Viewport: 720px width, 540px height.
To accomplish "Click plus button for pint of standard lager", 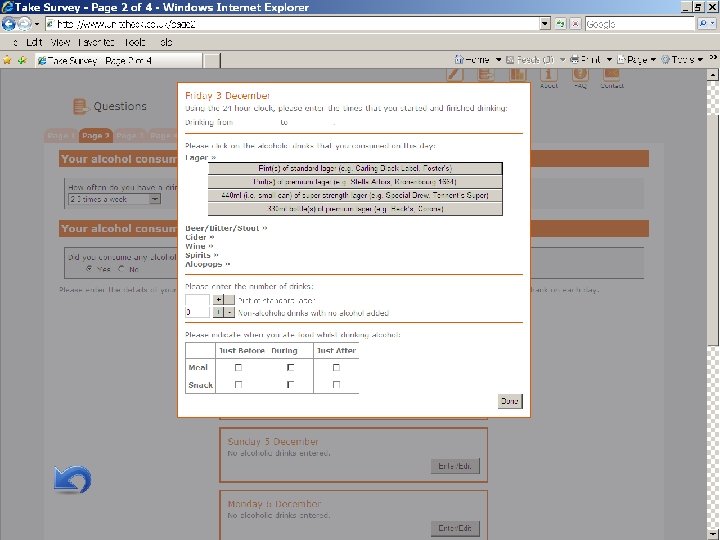I will coord(218,300).
